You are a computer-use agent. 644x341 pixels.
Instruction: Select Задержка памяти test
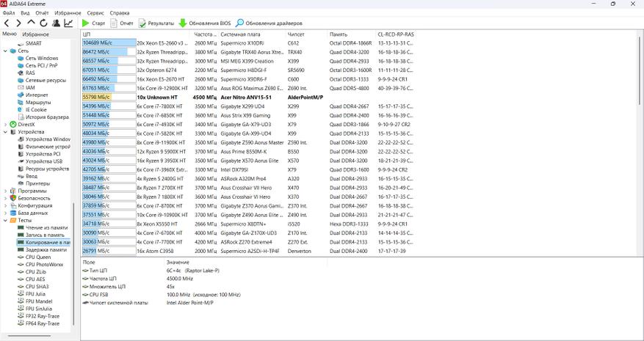(46, 250)
